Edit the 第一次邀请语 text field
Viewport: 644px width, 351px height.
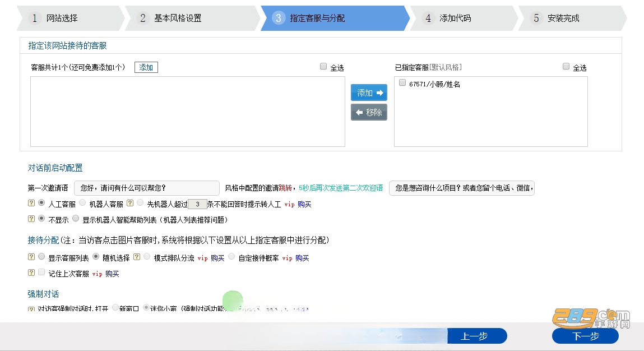[147, 188]
